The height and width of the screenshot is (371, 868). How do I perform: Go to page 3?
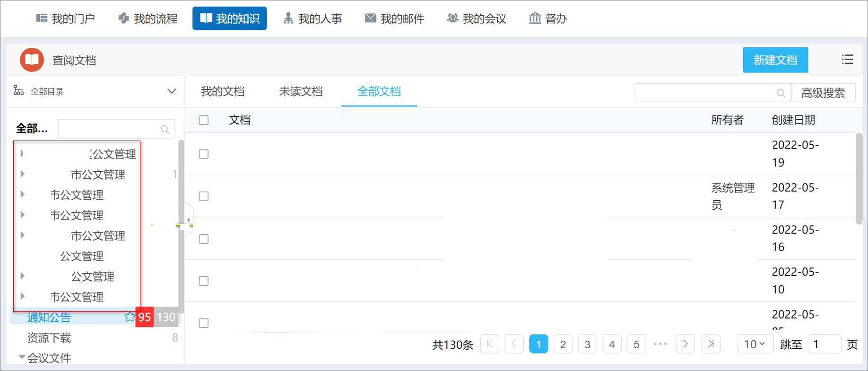(x=588, y=344)
